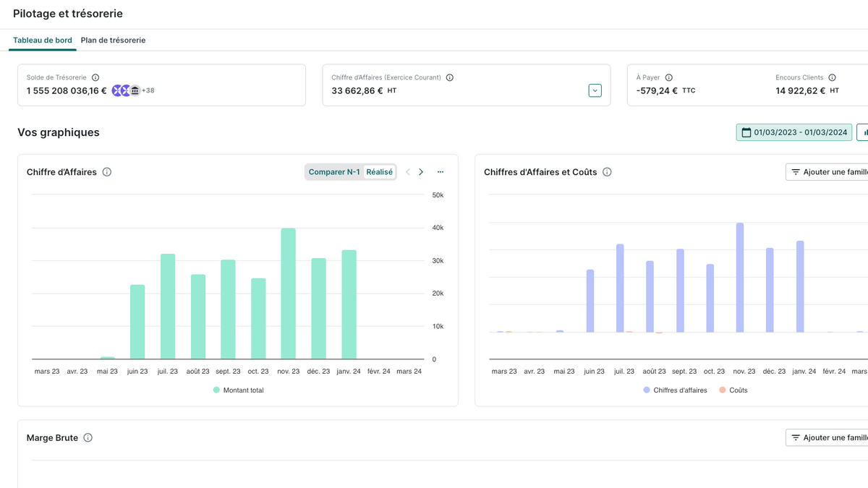Click the +38 additional accounts indicator

pos(148,90)
